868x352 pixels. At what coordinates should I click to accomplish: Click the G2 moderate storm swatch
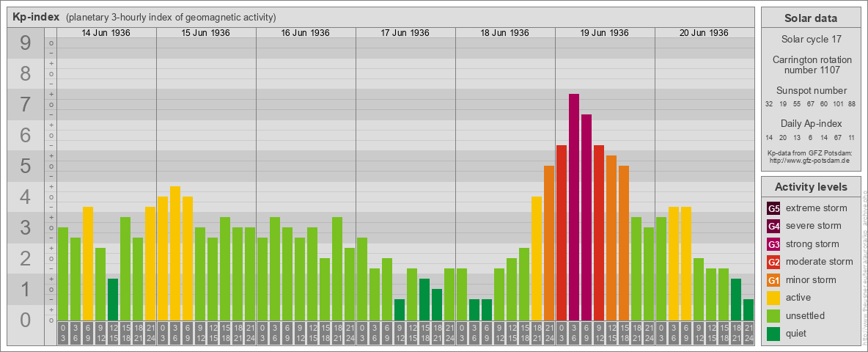pos(773,262)
